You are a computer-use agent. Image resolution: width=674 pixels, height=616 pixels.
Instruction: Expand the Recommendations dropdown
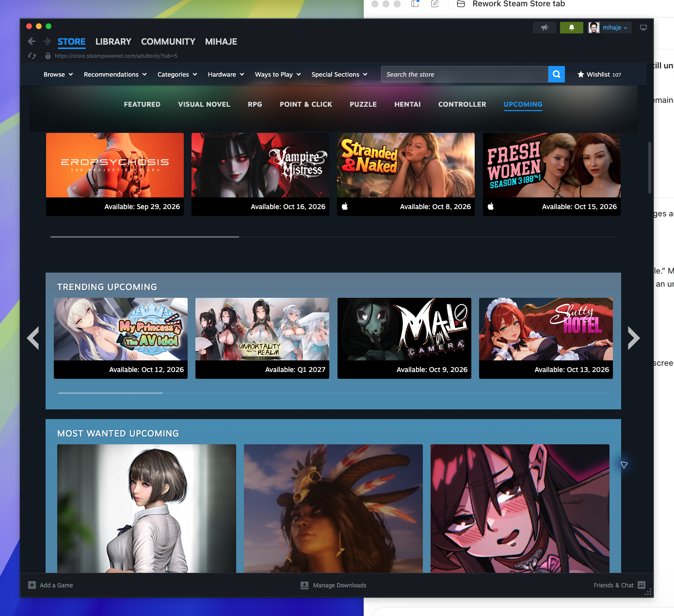[115, 74]
